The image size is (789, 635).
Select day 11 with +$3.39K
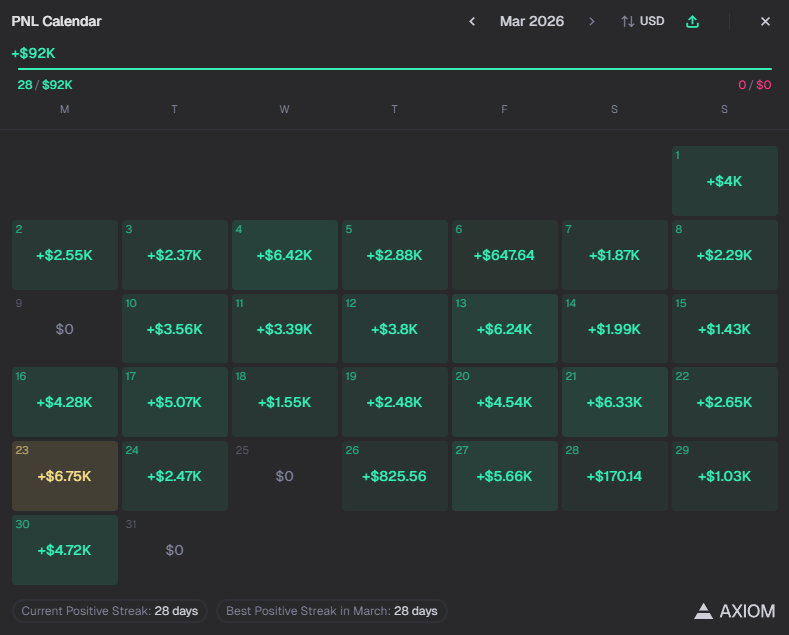point(285,329)
